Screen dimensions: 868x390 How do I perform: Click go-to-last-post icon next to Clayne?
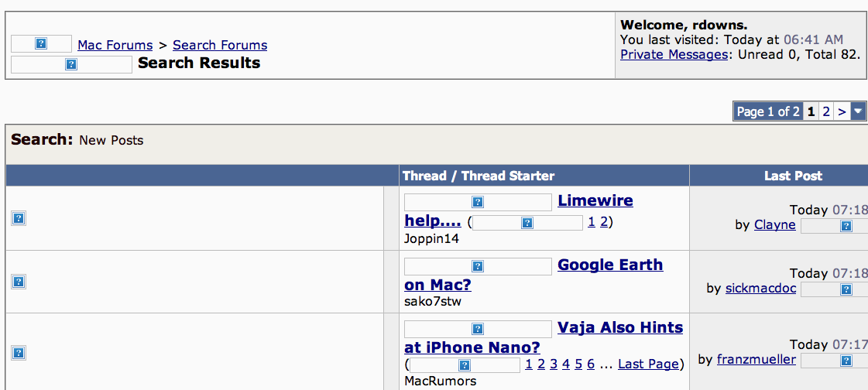[x=834, y=226]
